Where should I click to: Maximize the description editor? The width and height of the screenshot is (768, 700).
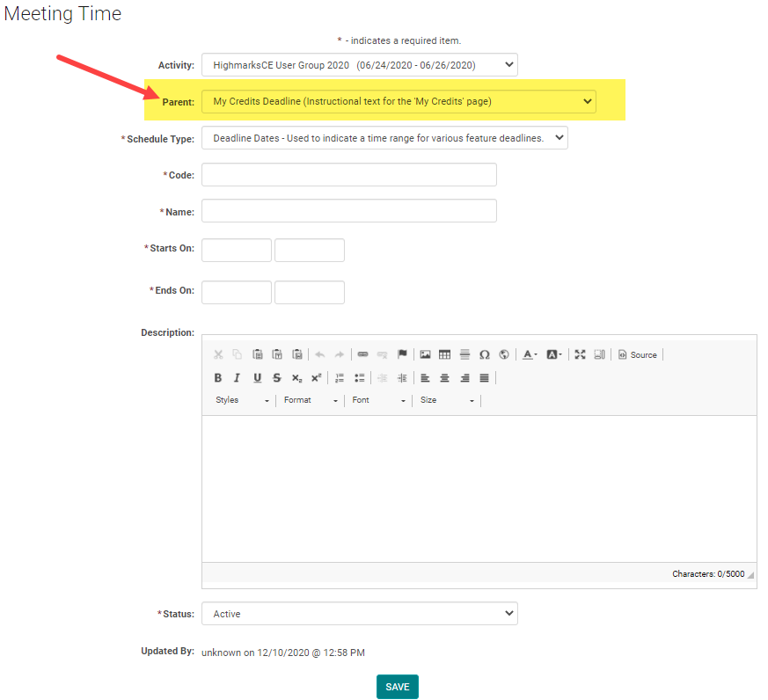[x=580, y=355]
